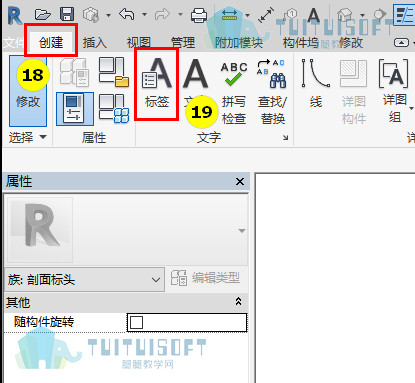Select the measure tool icon

pyautogui.click(x=229, y=15)
